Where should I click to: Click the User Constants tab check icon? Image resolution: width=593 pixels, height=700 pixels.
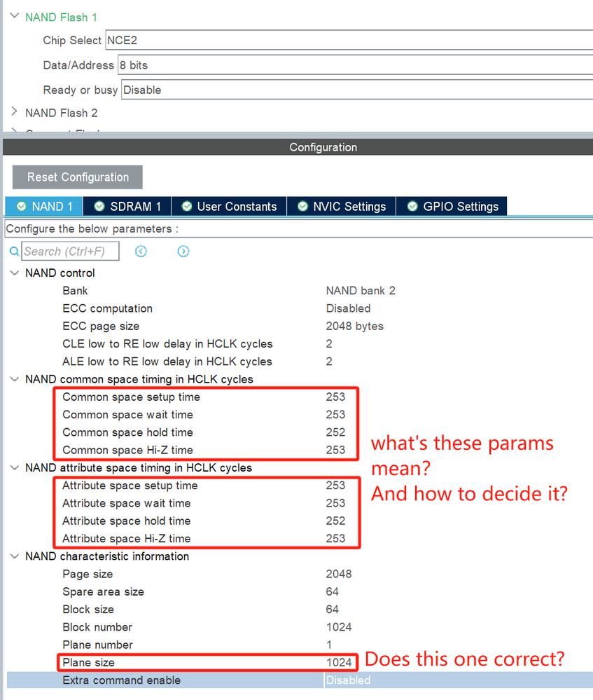click(187, 206)
